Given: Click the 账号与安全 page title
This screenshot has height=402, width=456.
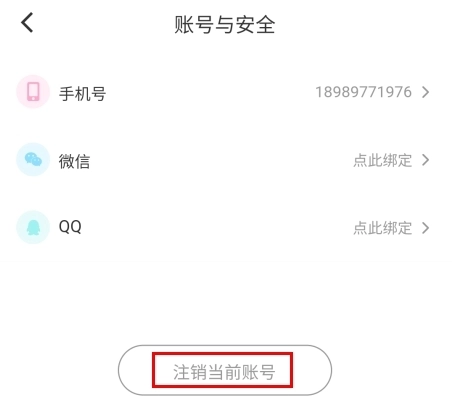Looking at the screenshot, I should [x=225, y=25].
